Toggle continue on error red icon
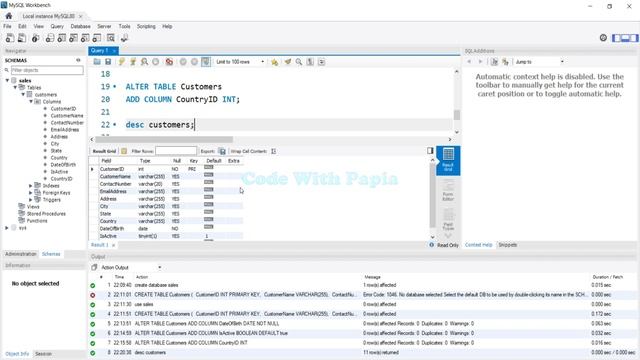640x360 pixels. (x=169, y=62)
